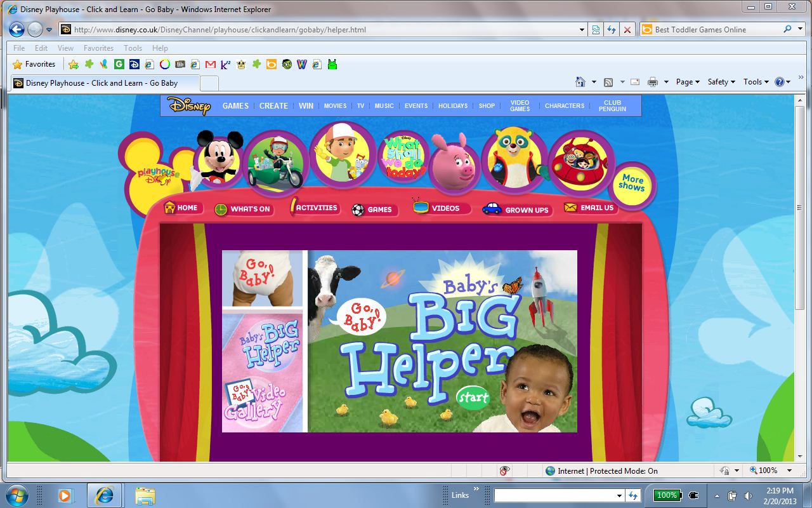Click the Refresh page icon
This screenshot has height=508, width=812.
click(x=612, y=29)
